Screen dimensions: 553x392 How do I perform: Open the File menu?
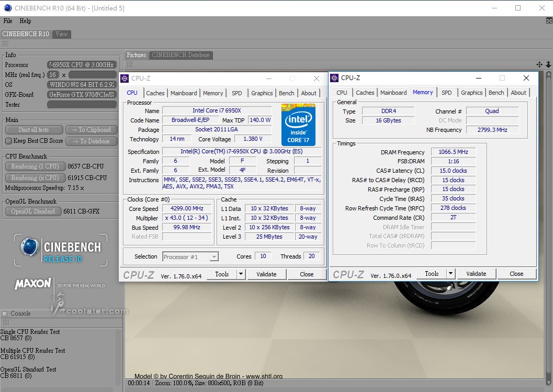pos(8,21)
